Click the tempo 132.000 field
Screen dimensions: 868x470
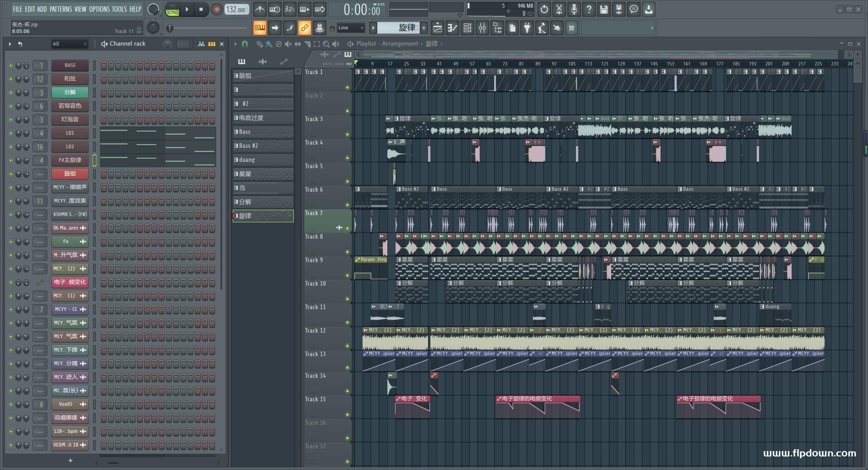click(237, 9)
